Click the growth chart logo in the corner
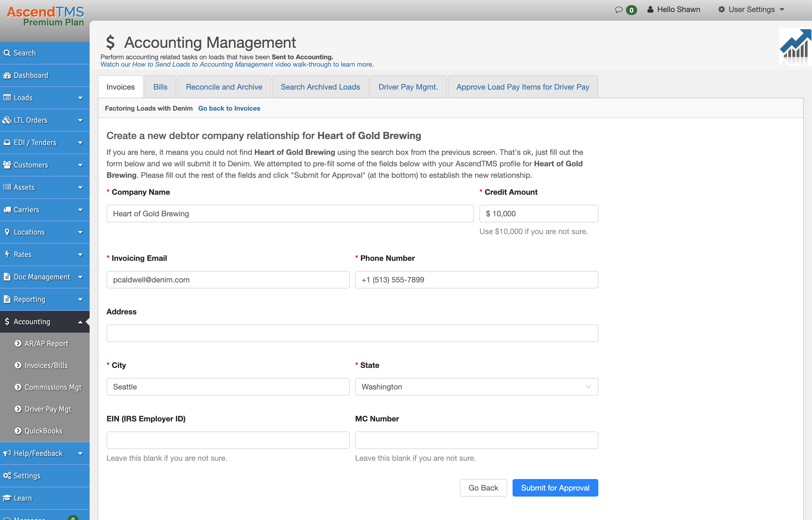Screen dimensions: 812x520 [x=795, y=47]
